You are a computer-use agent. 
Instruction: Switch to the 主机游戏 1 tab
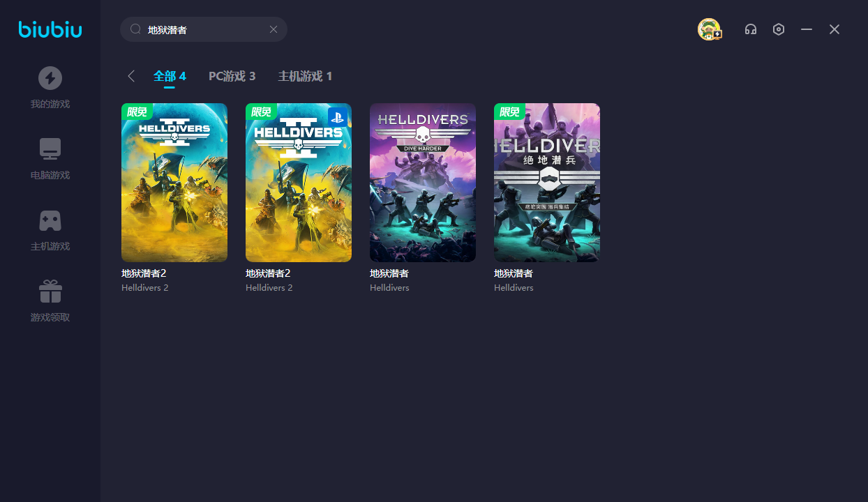305,76
